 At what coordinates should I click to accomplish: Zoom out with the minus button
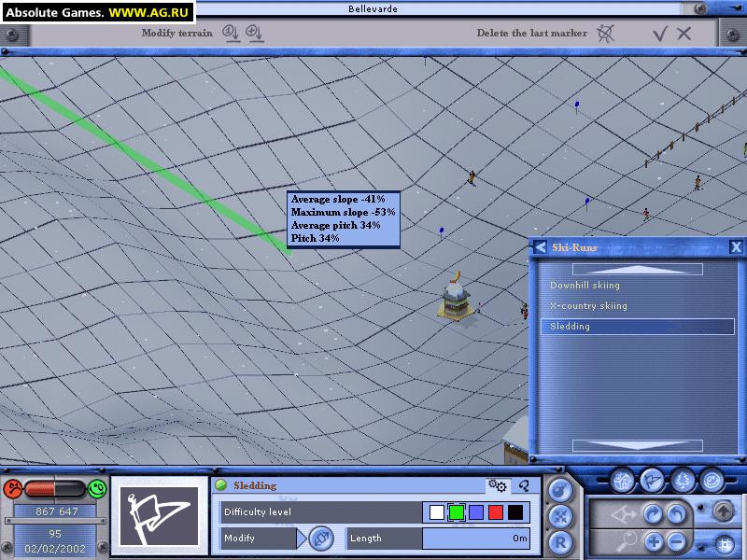pos(676,541)
